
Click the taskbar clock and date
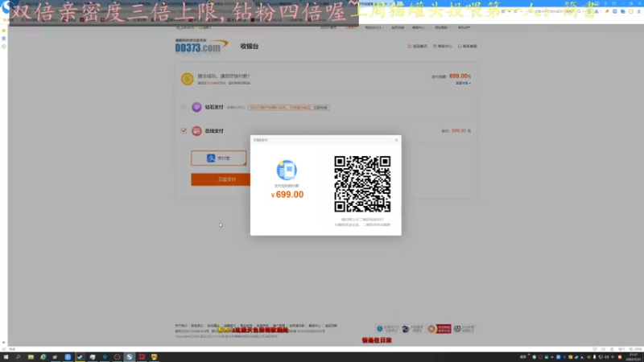pyautogui.click(x=634, y=357)
